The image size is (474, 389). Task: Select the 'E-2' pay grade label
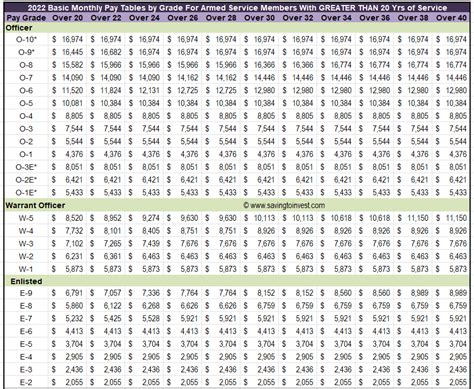[26, 382]
